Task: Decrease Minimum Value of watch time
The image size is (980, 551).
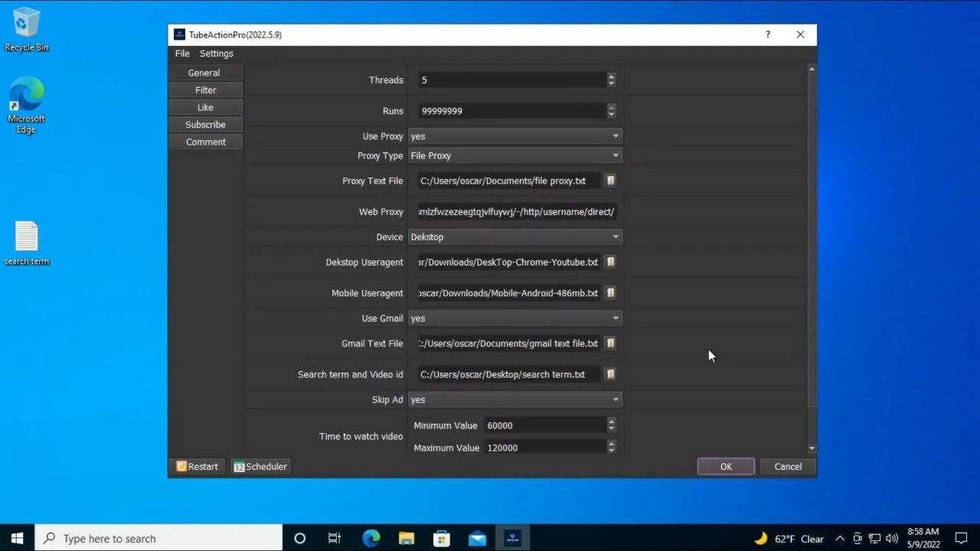Action: 611,429
